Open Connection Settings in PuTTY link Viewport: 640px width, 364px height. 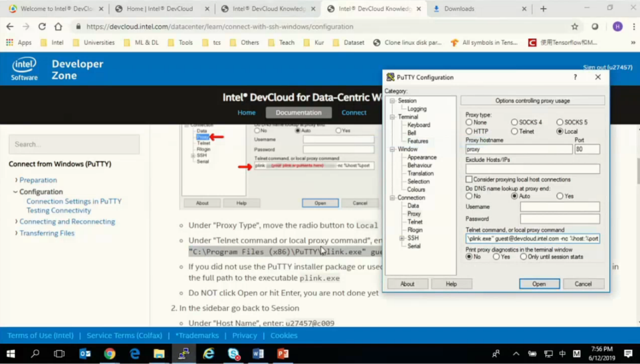click(x=74, y=201)
